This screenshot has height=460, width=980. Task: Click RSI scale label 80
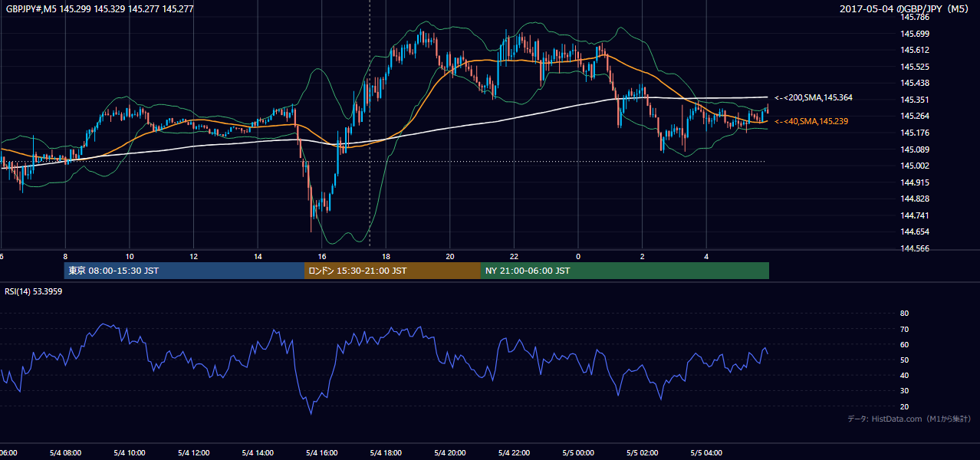pyautogui.click(x=904, y=314)
